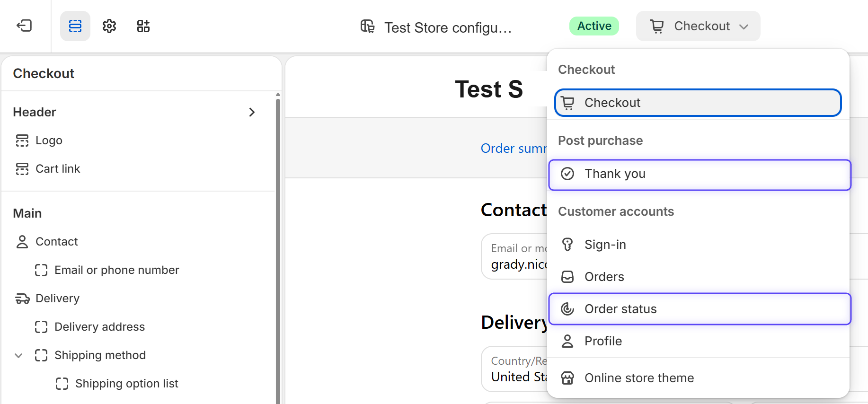Click the Checkout panel title in sidebar
Image resolution: width=868 pixels, height=404 pixels.
[x=44, y=73]
